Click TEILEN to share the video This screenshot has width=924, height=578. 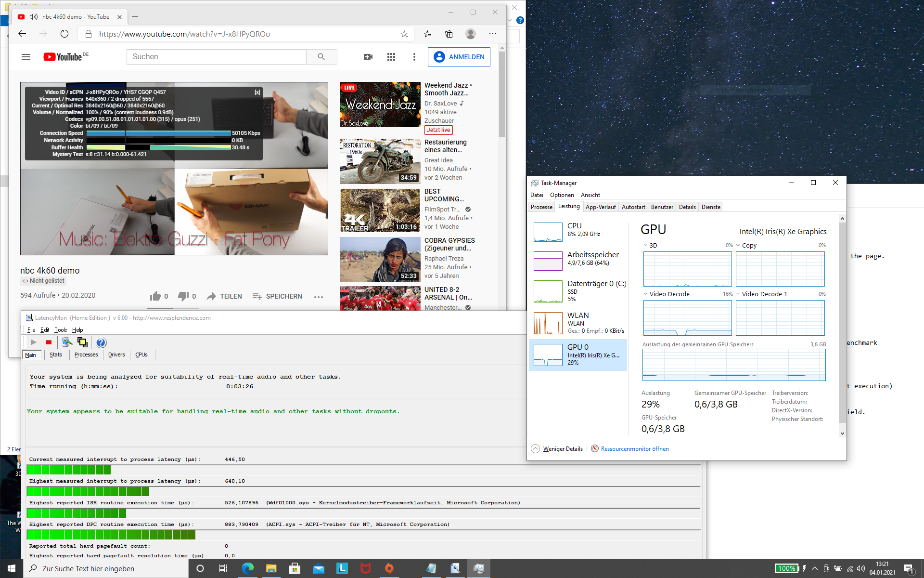click(224, 296)
